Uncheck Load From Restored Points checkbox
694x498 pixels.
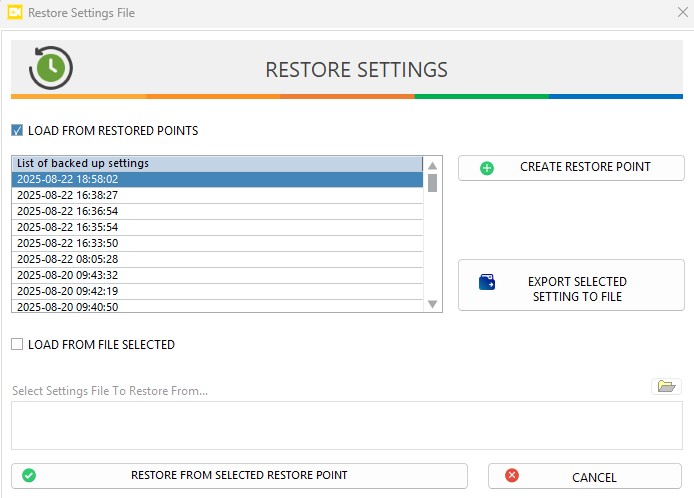17,131
